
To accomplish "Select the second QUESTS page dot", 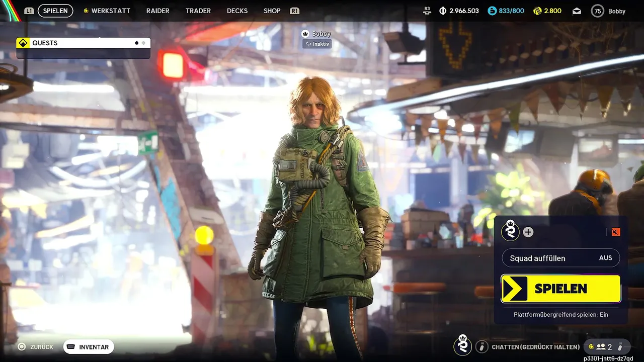I will (143, 43).
